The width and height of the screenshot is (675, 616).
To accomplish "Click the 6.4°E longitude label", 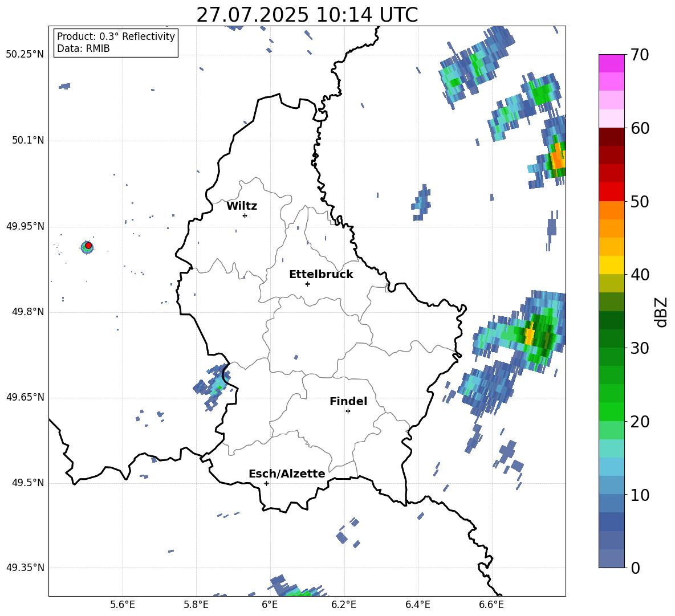I will [x=417, y=605].
